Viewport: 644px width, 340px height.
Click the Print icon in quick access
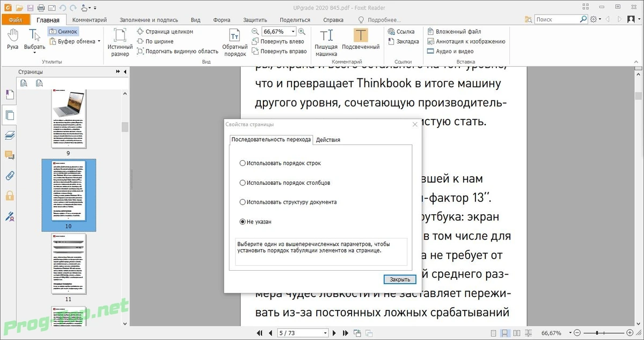41,7
